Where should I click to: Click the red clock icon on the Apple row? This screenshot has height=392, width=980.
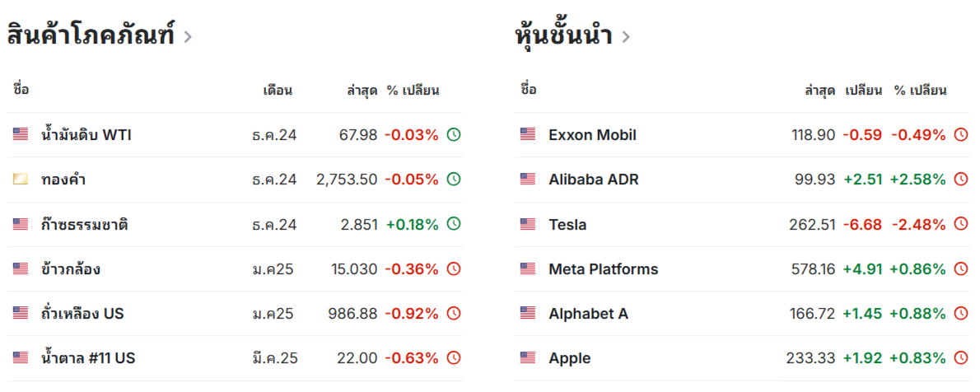(x=960, y=358)
